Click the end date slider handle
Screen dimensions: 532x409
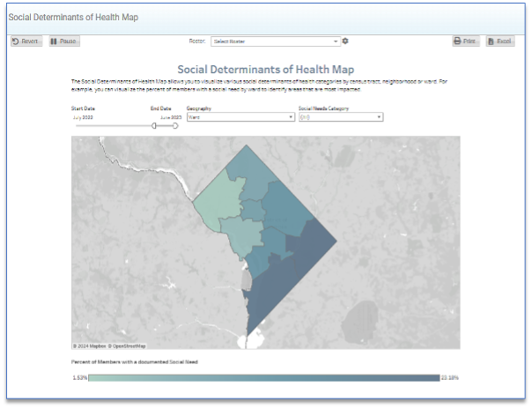coord(174,126)
